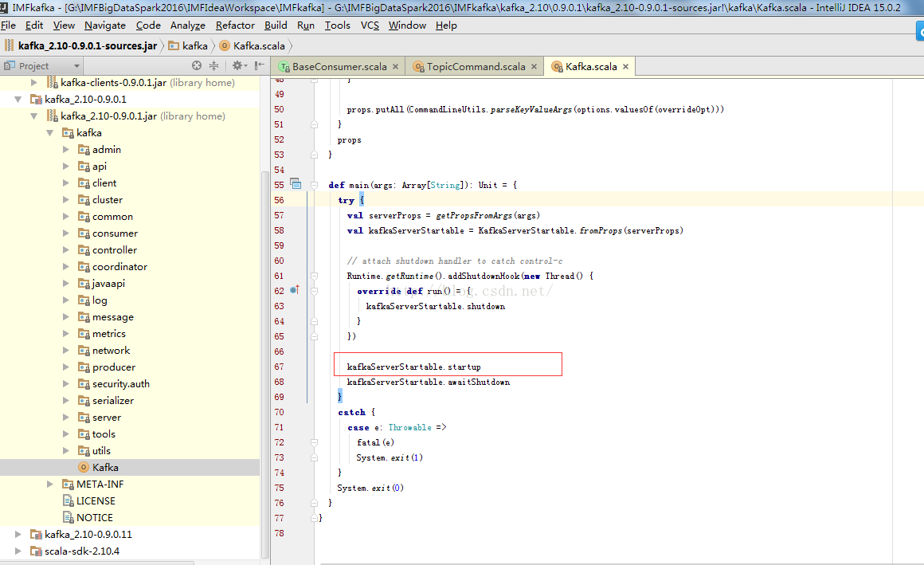
Task: Click System.exit(0) on line 75
Action: (x=370, y=488)
